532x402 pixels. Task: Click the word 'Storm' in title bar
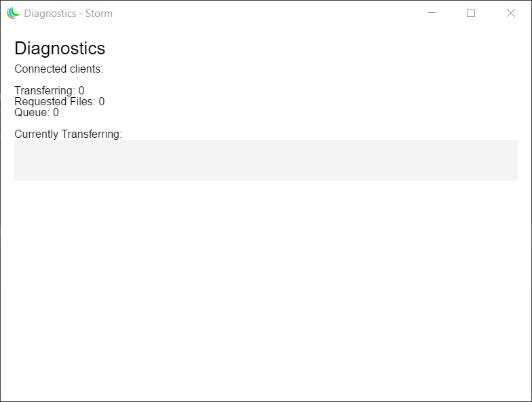[99, 14]
